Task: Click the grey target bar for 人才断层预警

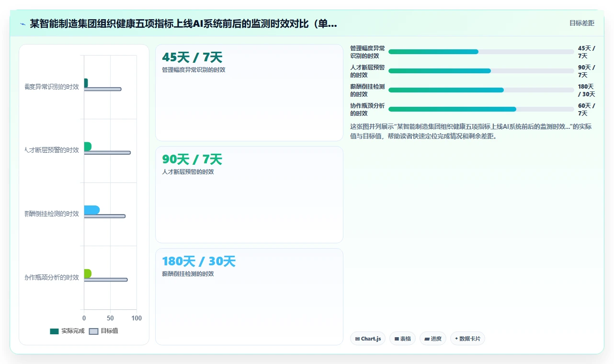Action: [x=107, y=153]
